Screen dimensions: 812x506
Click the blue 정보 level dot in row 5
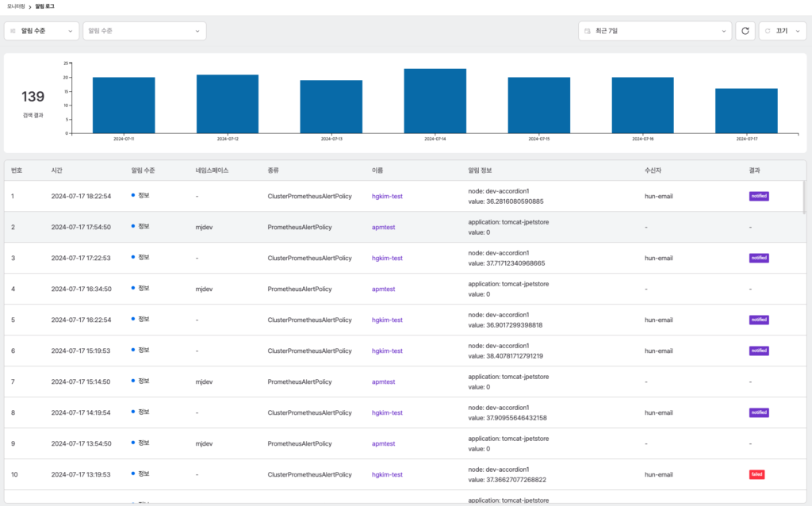pyautogui.click(x=133, y=319)
